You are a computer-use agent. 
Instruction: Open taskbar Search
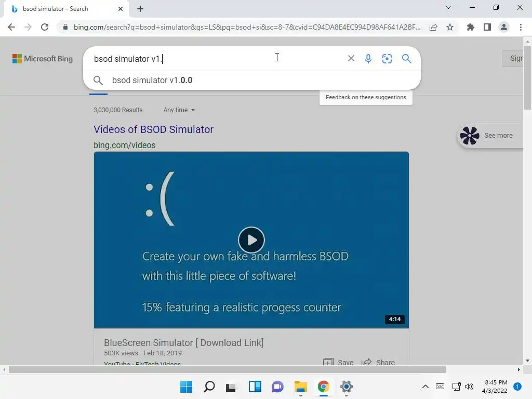(x=209, y=387)
